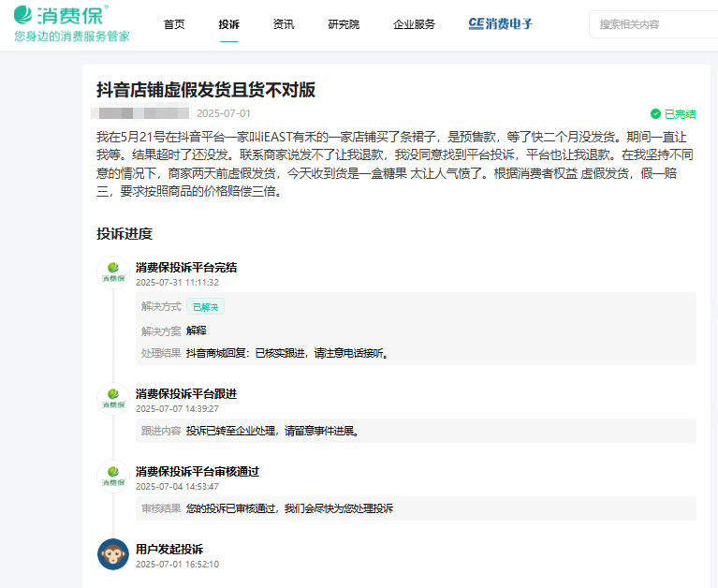Screen dimensions: 718x588
Task: Open the 首页 navigation item
Action: (174, 24)
